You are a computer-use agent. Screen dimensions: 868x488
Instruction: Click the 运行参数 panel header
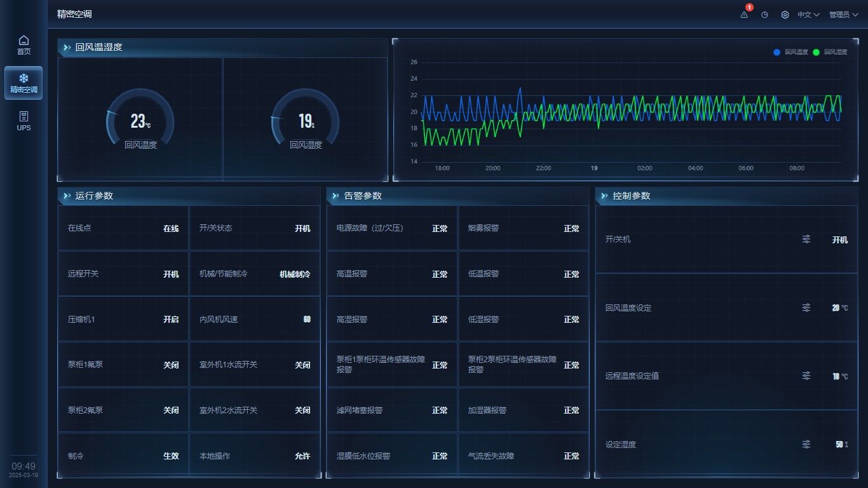(x=94, y=196)
